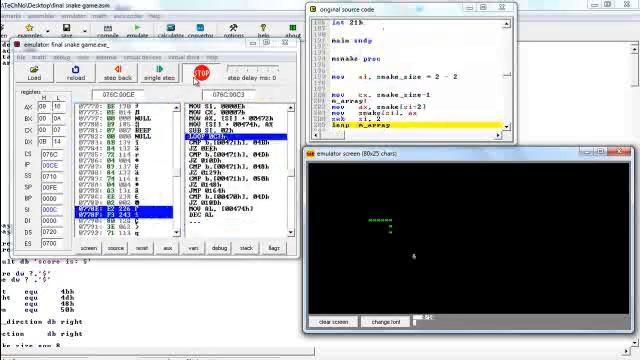Click source code horizontal scroll-right arrow
The image size is (640, 360).
[498, 135]
